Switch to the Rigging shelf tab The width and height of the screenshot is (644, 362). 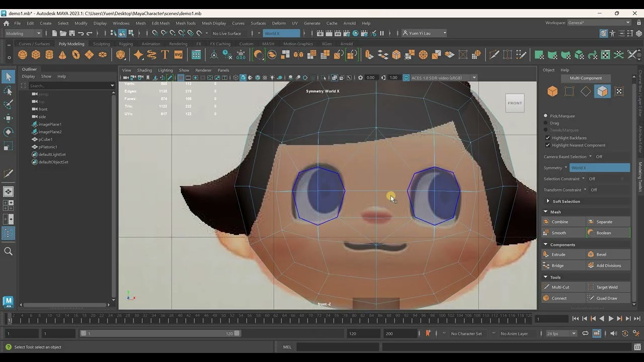tap(126, 44)
